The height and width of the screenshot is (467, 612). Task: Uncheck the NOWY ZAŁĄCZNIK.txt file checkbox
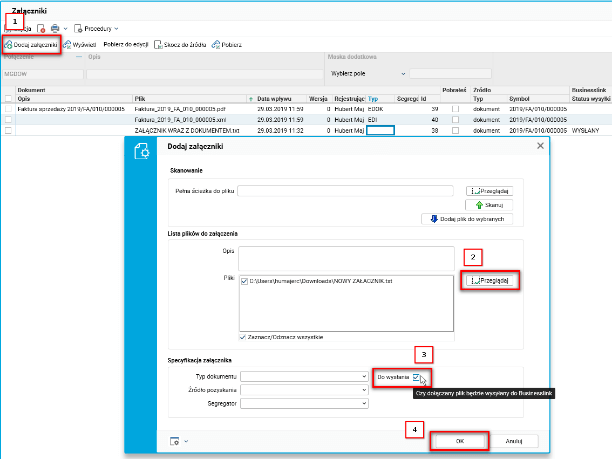(x=244, y=281)
